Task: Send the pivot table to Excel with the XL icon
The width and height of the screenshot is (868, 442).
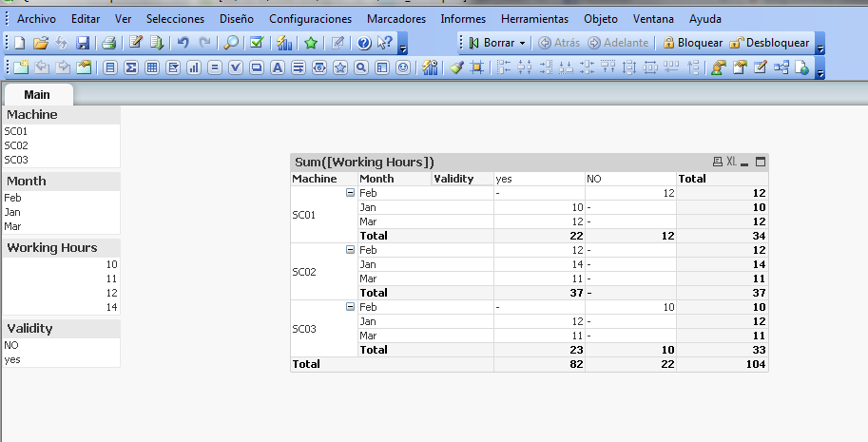Action: 731,162
